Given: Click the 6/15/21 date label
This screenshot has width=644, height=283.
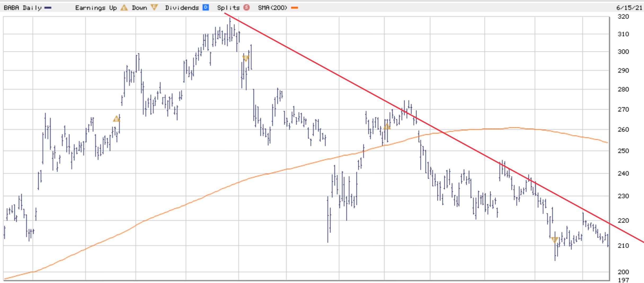Looking at the screenshot, I should (x=629, y=8).
